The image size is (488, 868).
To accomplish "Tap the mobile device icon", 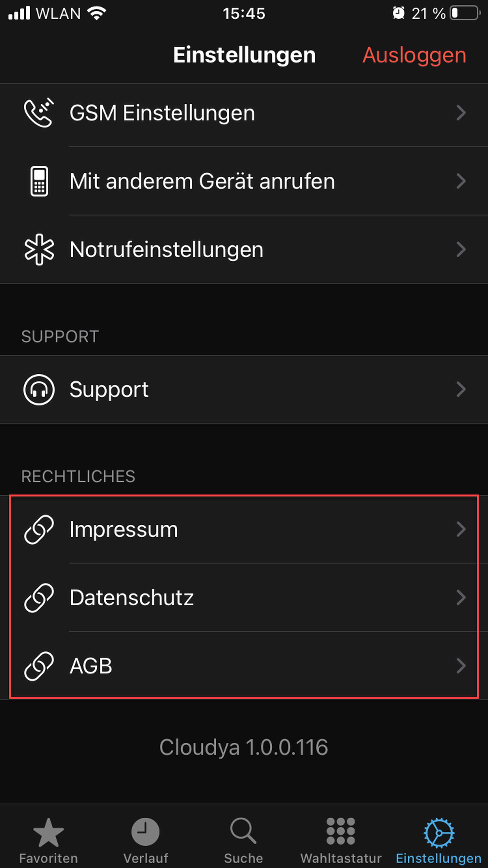I will coord(39,181).
